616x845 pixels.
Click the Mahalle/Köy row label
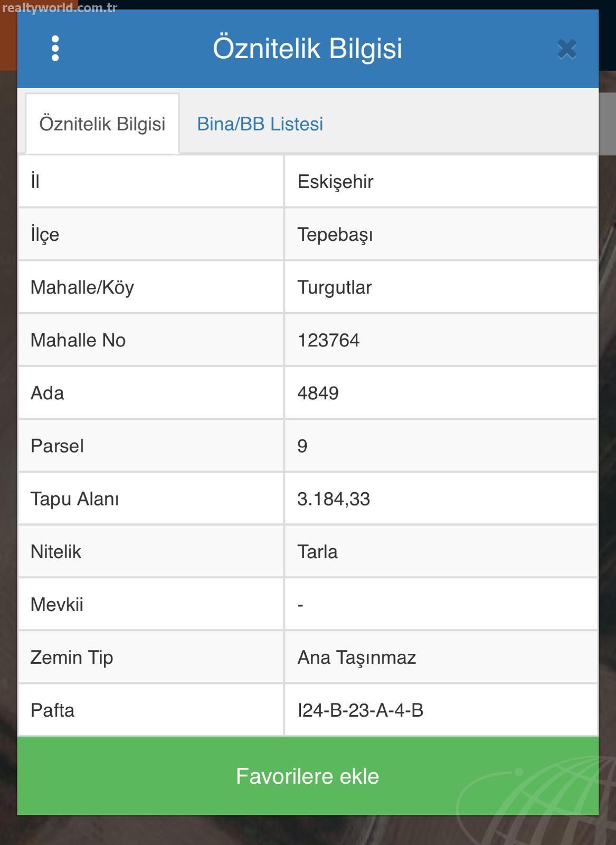(82, 287)
